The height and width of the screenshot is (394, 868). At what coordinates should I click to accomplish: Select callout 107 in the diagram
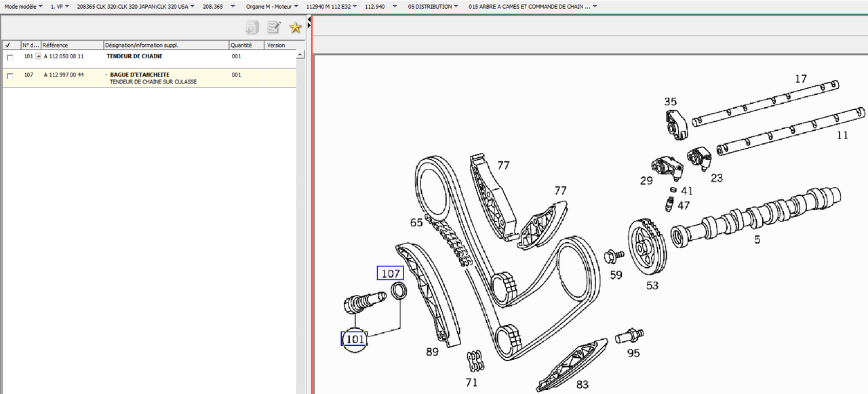point(391,273)
